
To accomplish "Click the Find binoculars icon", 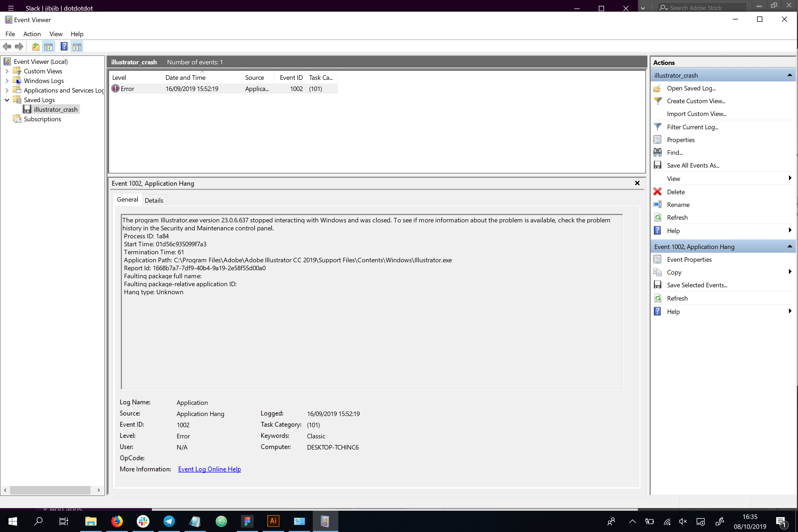I will click(658, 152).
